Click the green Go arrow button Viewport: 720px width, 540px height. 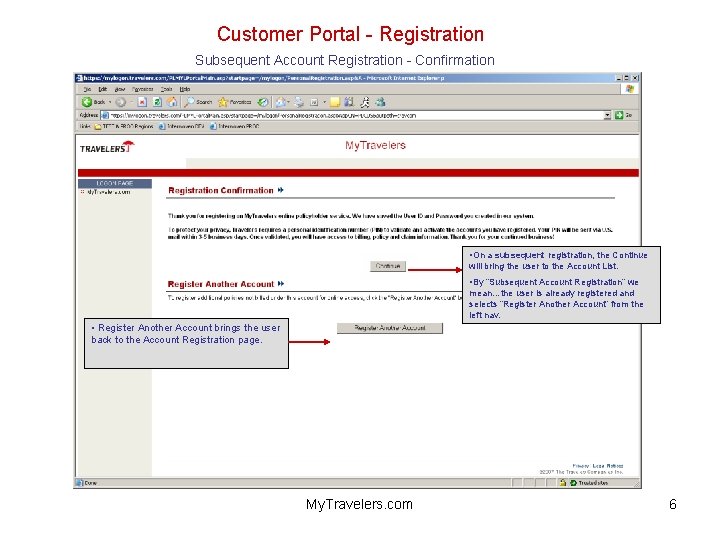(619, 115)
